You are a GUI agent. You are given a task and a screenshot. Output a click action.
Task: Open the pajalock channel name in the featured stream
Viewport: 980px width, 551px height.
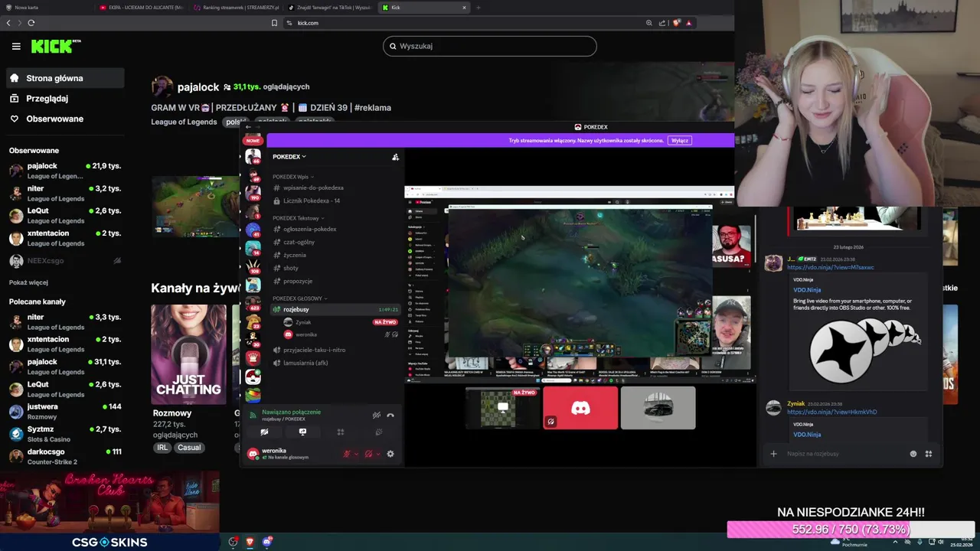pyautogui.click(x=198, y=87)
